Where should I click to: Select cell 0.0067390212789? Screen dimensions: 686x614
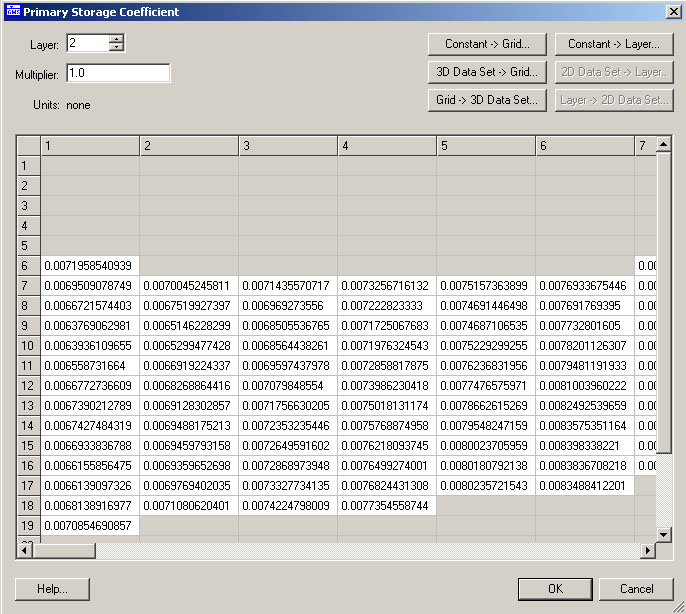click(90, 406)
